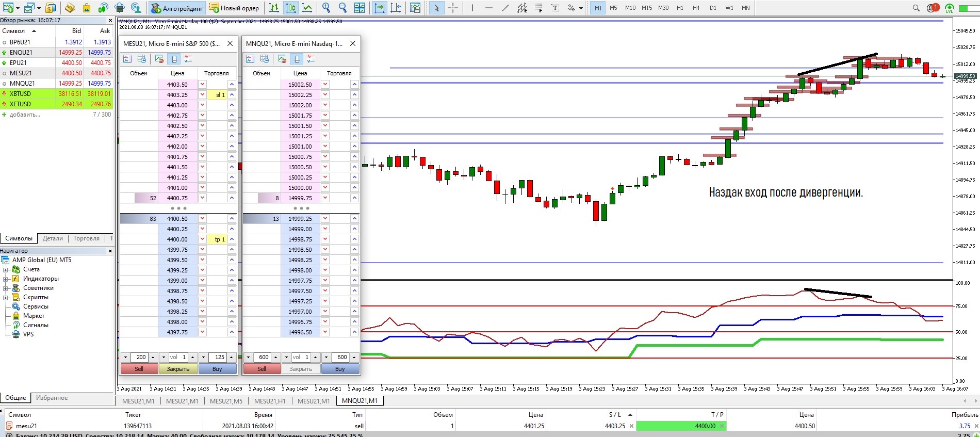Expand the Счета tree node
The height and width of the screenshot is (437, 980).
pos(5,269)
